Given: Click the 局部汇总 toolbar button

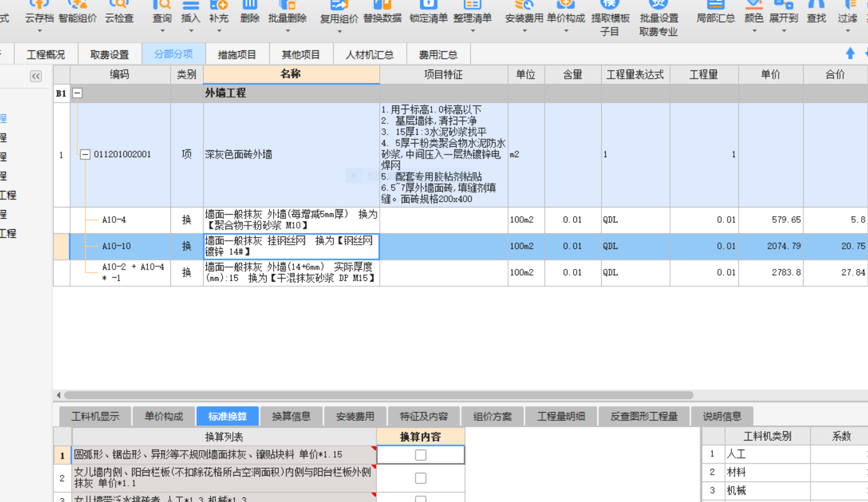Looking at the screenshot, I should tap(715, 13).
